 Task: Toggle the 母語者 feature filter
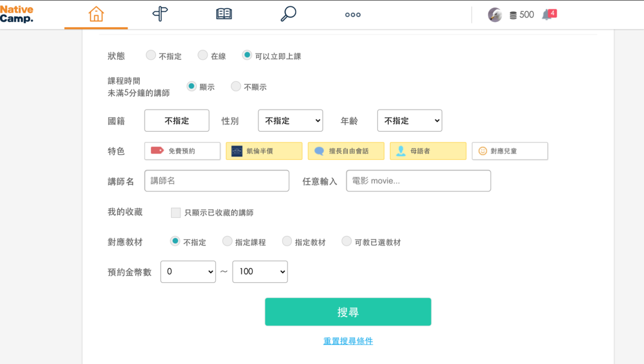pyautogui.click(x=428, y=151)
